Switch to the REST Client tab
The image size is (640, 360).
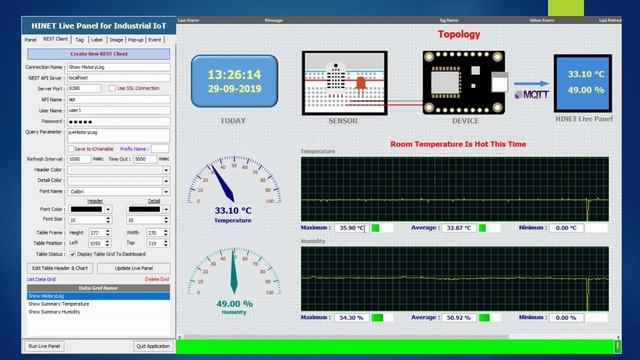click(x=55, y=39)
